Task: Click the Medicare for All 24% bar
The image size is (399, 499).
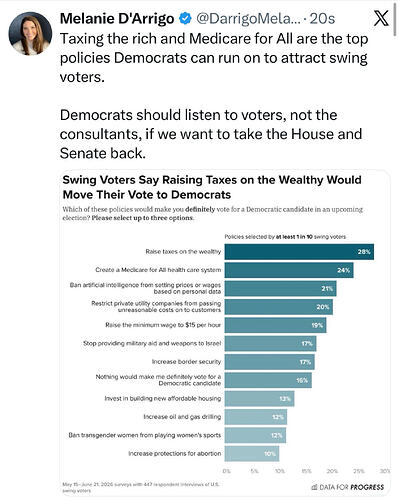Action: [x=289, y=270]
